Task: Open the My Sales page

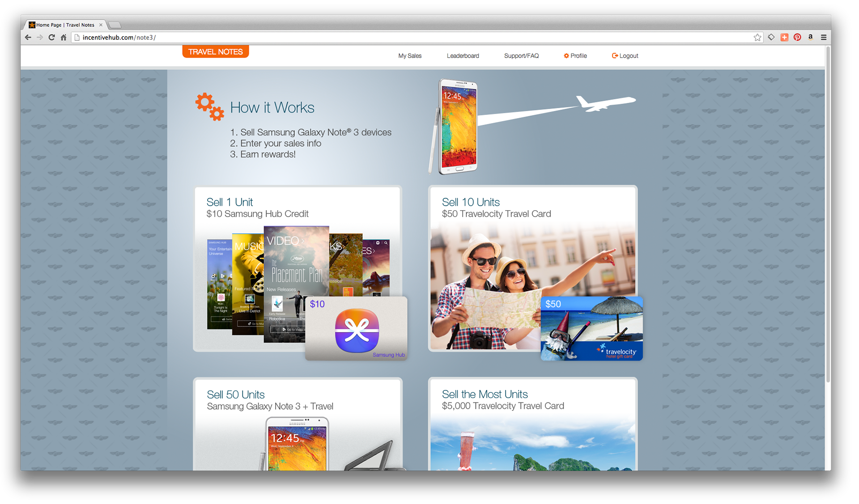Action: point(410,56)
